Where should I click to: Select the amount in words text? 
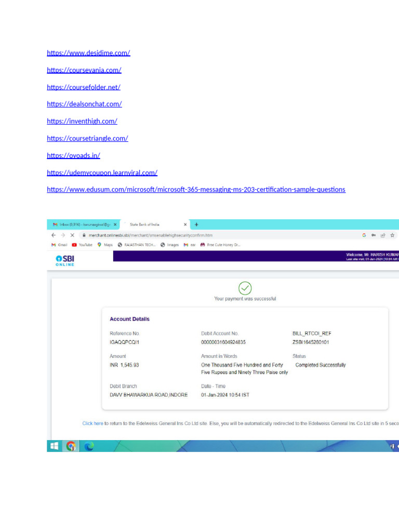(244, 368)
